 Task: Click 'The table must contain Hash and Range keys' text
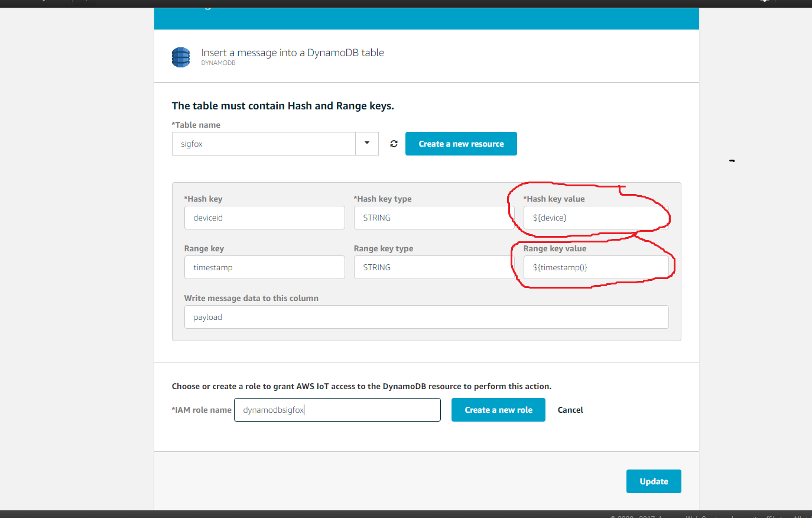click(282, 106)
